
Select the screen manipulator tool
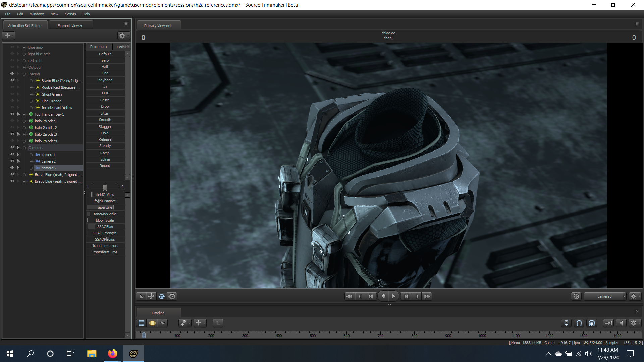pyautogui.click(x=172, y=296)
